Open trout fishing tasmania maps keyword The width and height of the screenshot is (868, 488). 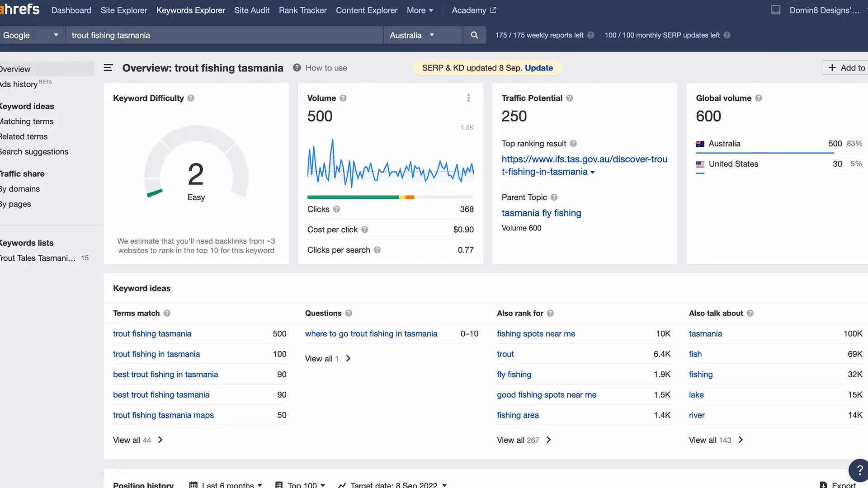tap(163, 415)
